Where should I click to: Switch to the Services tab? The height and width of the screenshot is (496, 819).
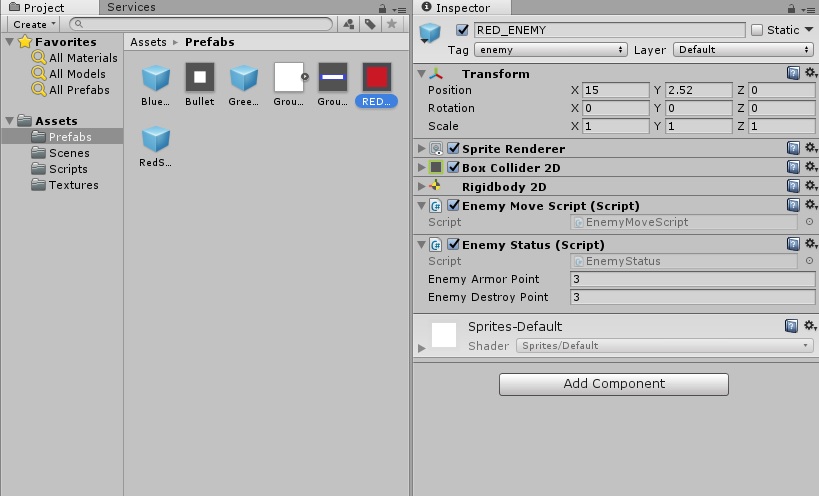131,7
